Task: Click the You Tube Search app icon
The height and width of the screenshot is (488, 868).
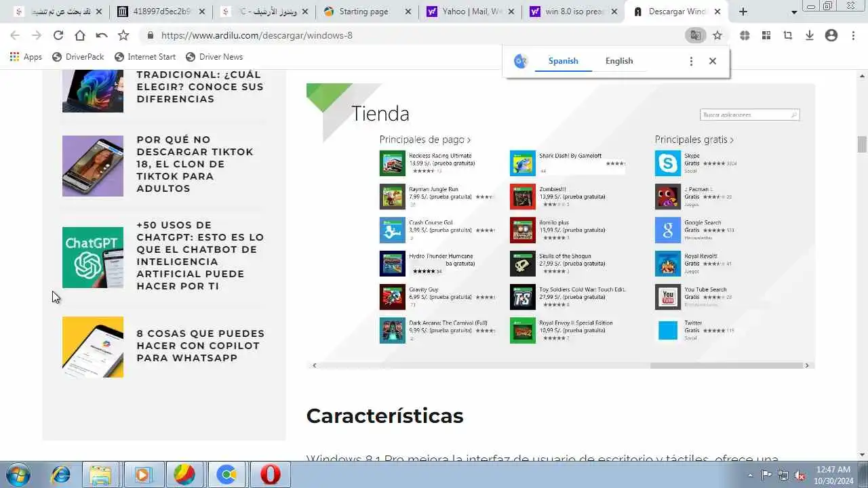Action: pyautogui.click(x=668, y=297)
